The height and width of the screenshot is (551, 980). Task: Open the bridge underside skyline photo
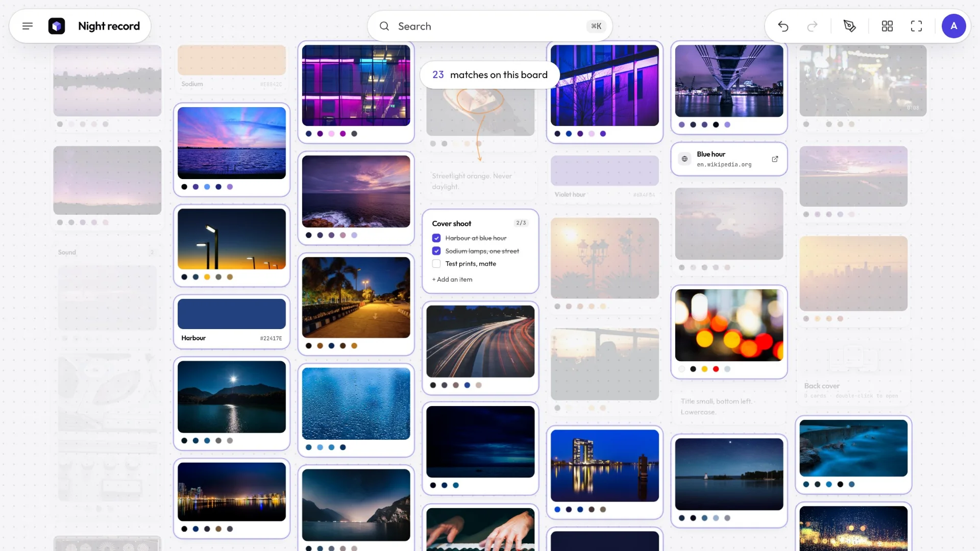[x=729, y=81]
